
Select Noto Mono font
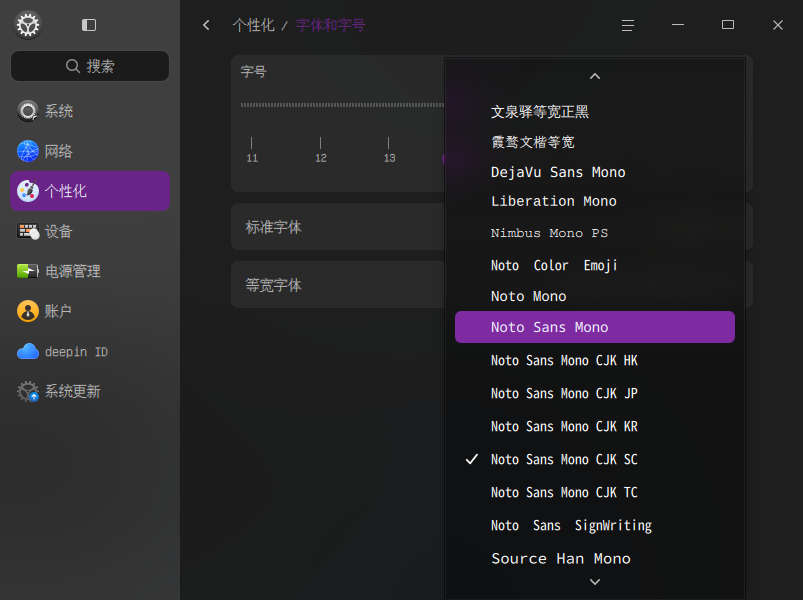pos(595,296)
